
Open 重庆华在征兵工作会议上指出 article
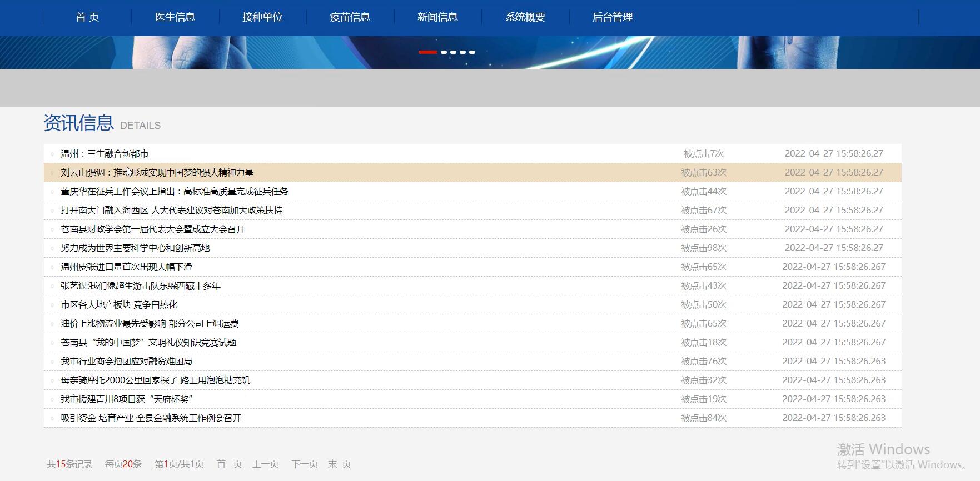click(175, 192)
